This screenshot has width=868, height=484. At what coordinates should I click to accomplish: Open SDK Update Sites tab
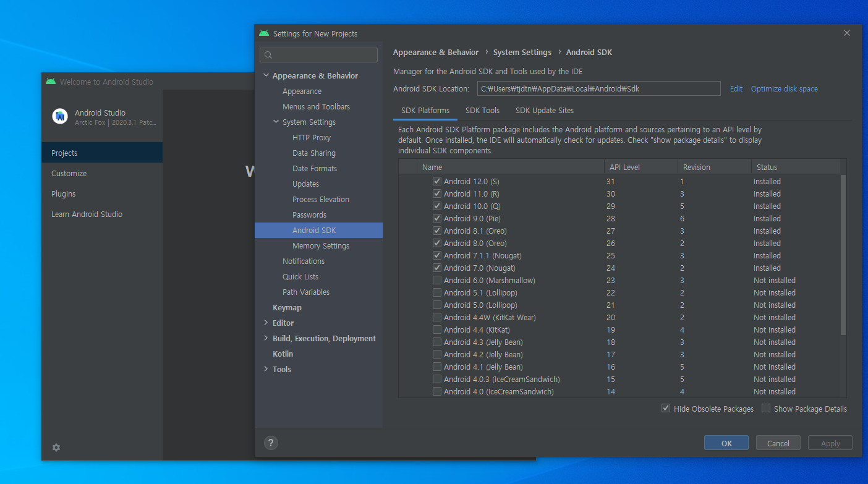click(545, 111)
